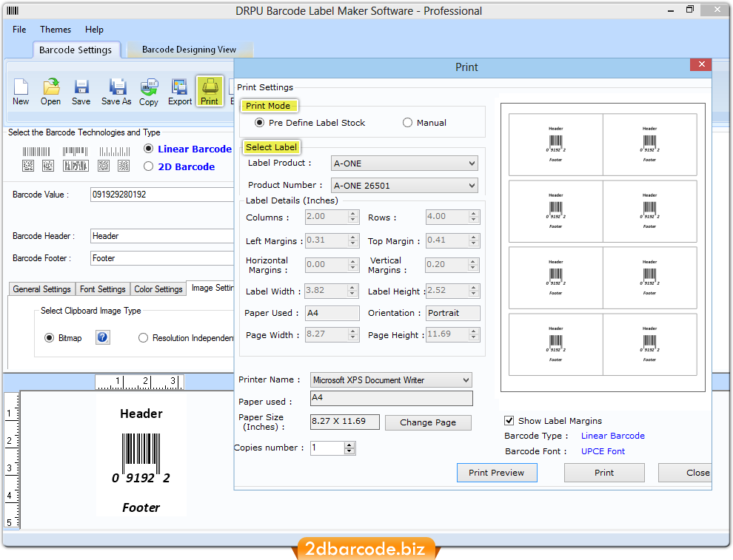Select Bitmap clipboard image type

coord(49,337)
